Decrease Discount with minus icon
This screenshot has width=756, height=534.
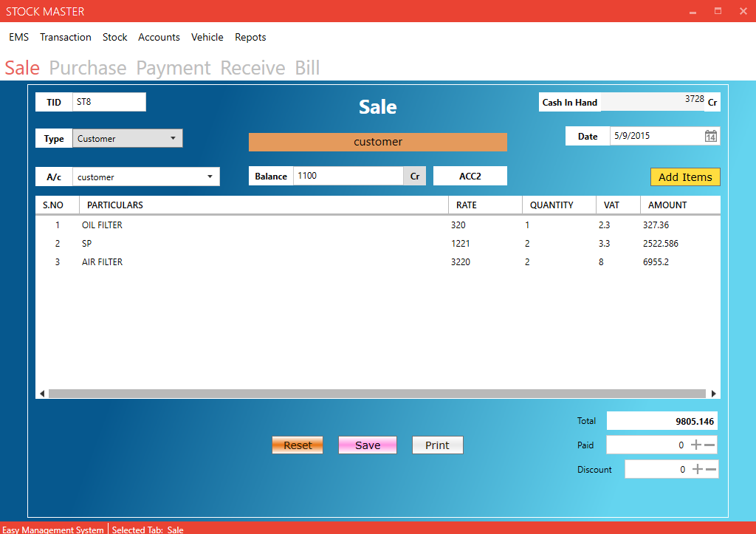[x=710, y=469]
